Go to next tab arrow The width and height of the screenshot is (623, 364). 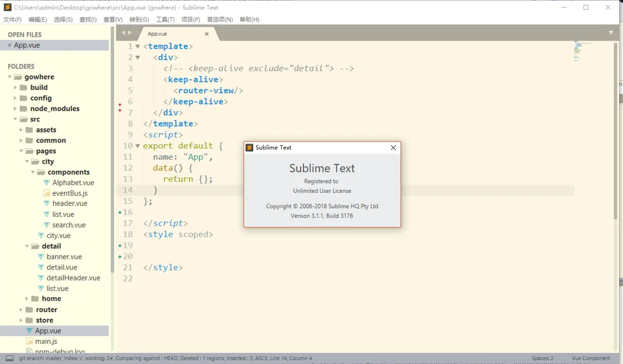(130, 33)
